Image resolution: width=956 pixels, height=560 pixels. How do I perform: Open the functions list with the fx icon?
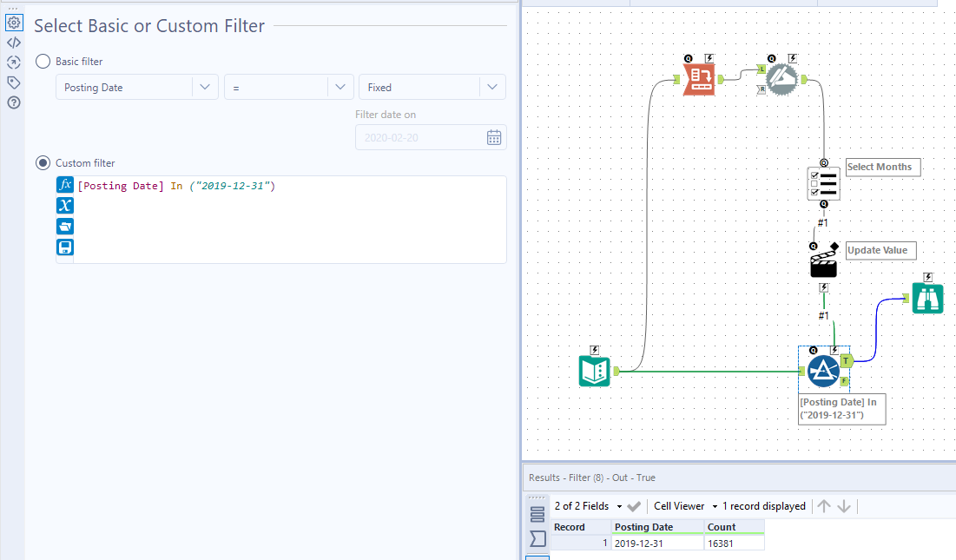pyautogui.click(x=65, y=184)
